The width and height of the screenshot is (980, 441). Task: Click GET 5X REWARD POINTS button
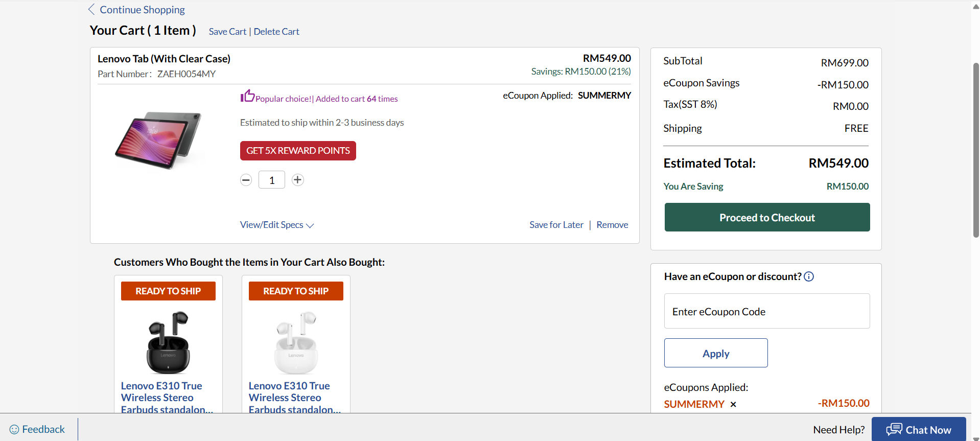(298, 151)
